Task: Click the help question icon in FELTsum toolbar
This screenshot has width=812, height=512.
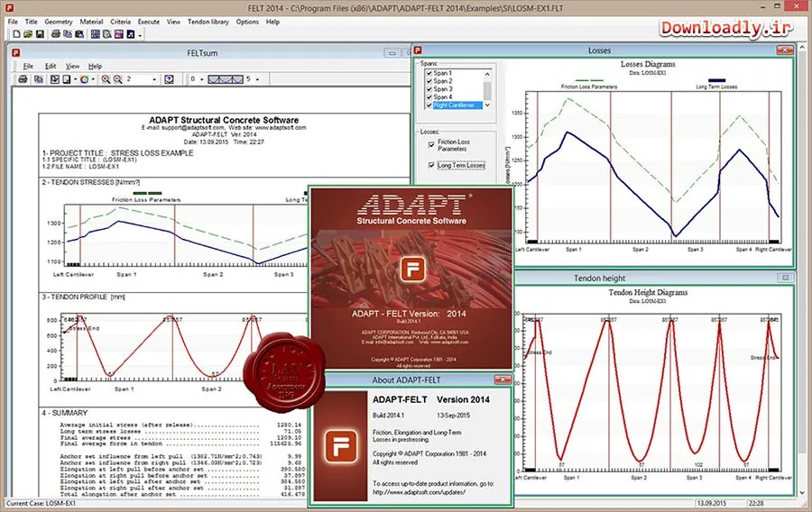Action: click(169, 79)
